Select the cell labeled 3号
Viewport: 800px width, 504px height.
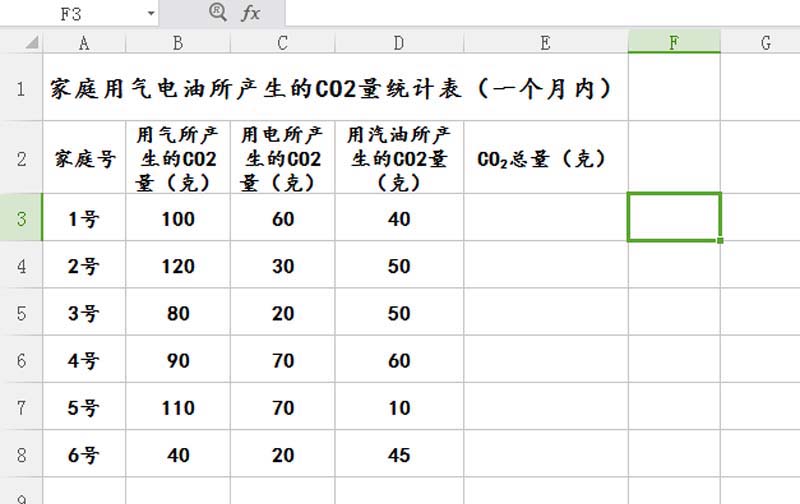(x=84, y=312)
